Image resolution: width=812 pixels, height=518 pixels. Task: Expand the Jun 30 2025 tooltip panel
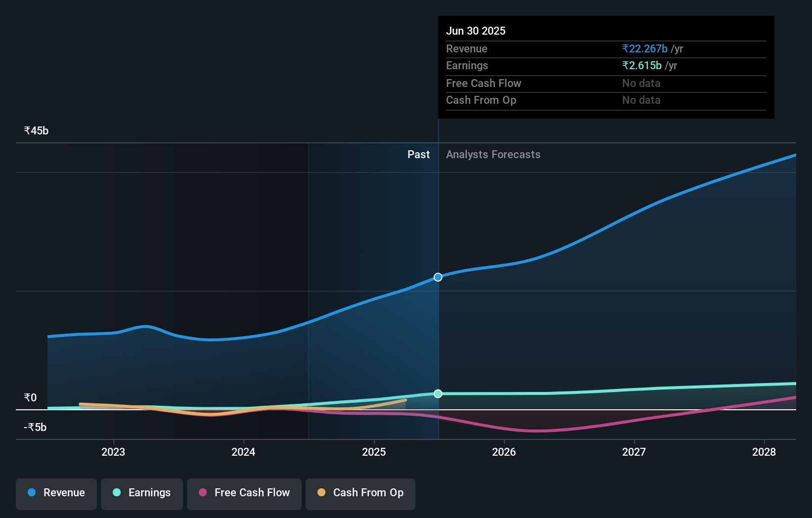[x=476, y=31]
